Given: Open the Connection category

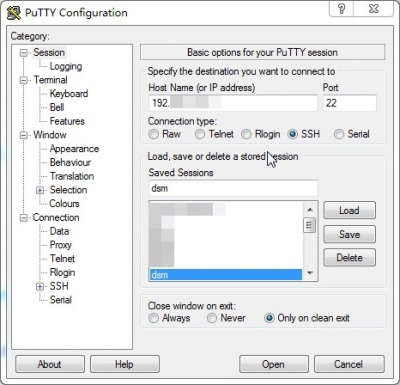Looking at the screenshot, I should point(56,218).
